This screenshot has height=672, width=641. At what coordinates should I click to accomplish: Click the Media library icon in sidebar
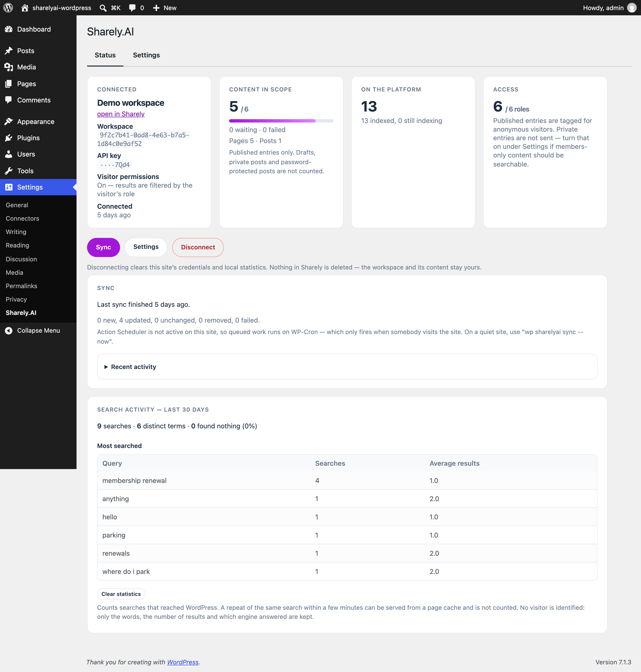pyautogui.click(x=9, y=67)
